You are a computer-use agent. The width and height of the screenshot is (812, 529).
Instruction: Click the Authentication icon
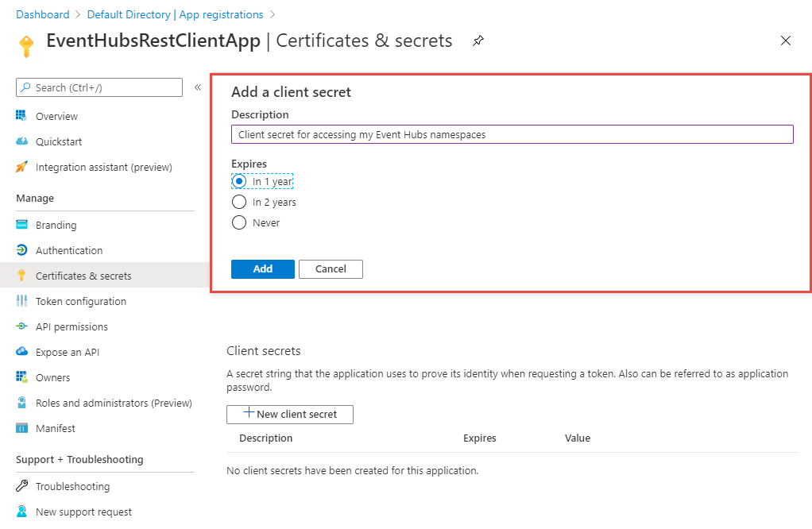(21, 250)
